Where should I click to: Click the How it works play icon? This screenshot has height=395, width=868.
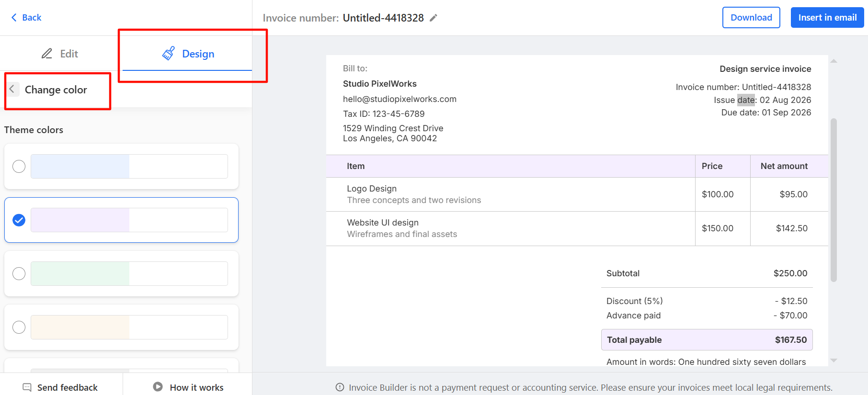pyautogui.click(x=158, y=386)
